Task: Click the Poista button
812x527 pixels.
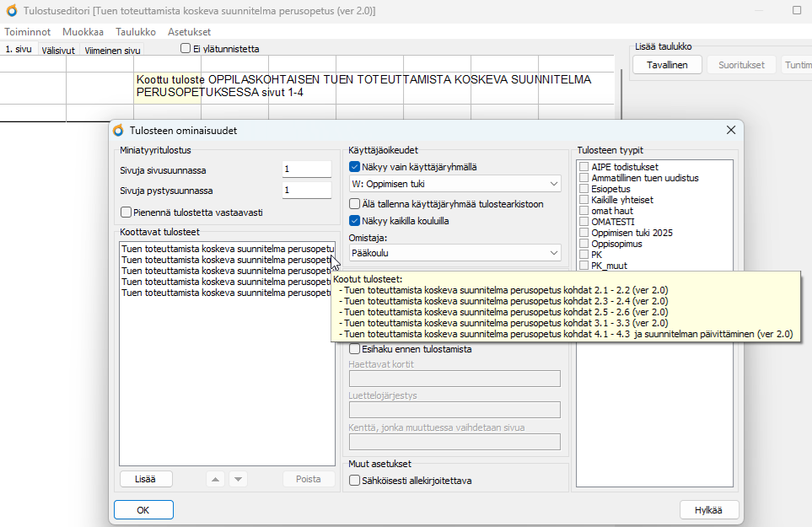Action: (x=308, y=480)
